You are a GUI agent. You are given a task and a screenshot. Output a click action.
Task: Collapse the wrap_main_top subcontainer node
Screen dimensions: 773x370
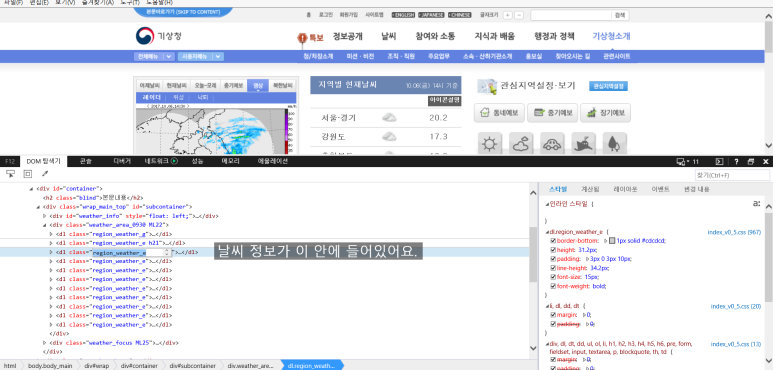[x=38, y=207]
